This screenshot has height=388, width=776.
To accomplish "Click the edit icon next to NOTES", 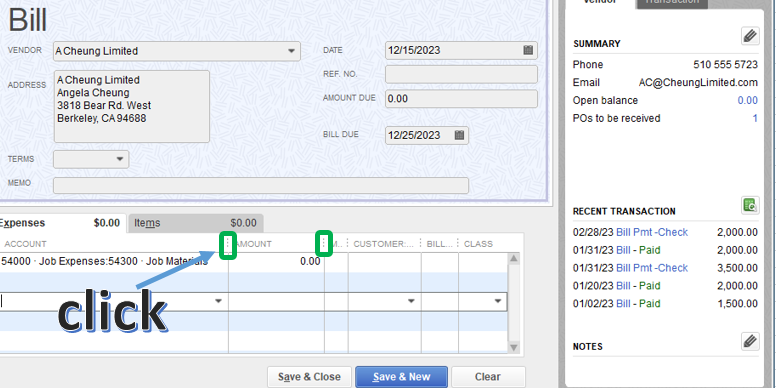I will (750, 341).
